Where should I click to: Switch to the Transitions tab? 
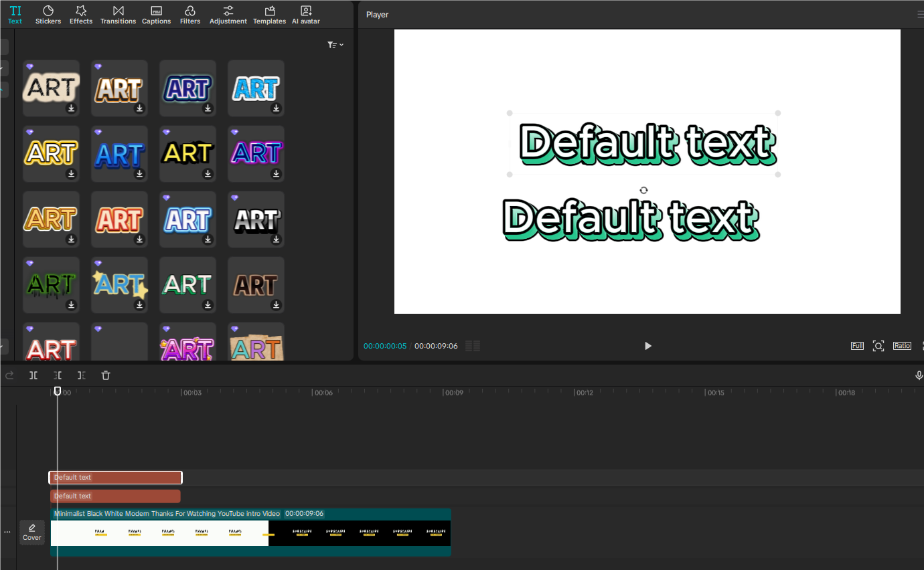tap(118, 14)
